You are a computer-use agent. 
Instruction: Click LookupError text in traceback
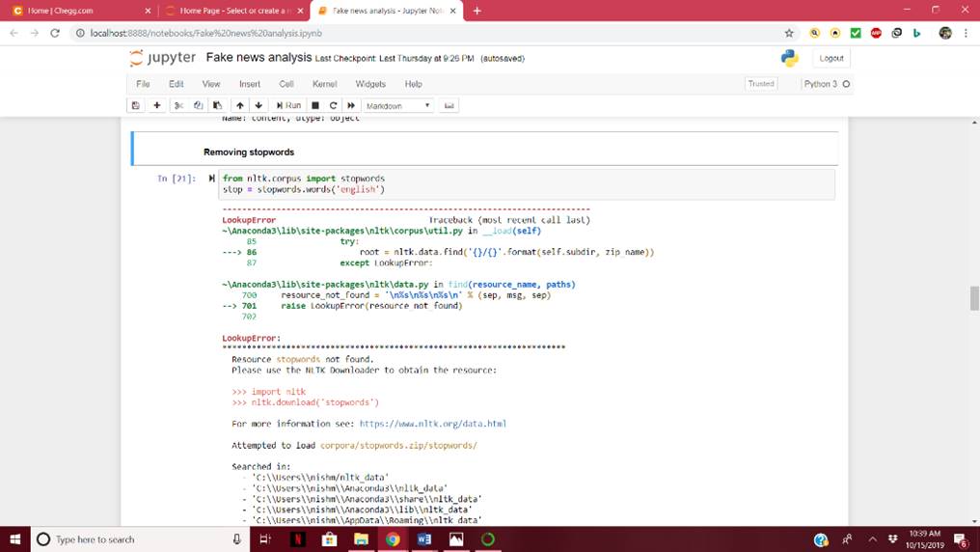[249, 220]
